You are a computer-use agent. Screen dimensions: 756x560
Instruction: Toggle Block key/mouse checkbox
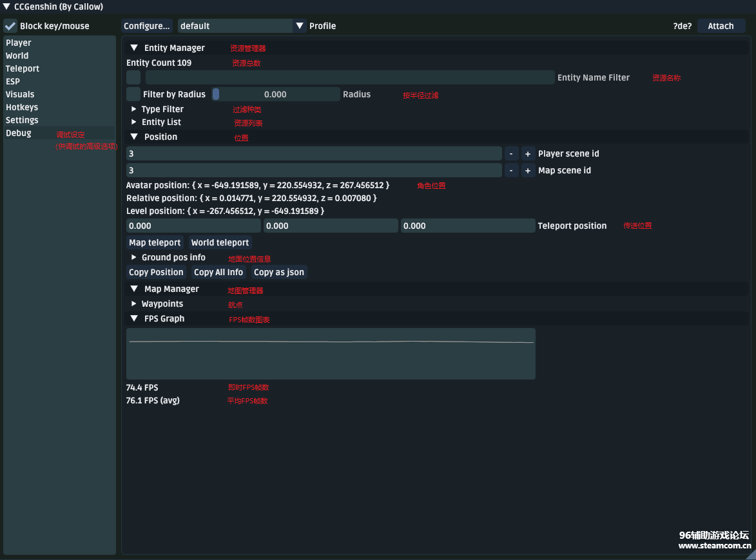pos(10,26)
